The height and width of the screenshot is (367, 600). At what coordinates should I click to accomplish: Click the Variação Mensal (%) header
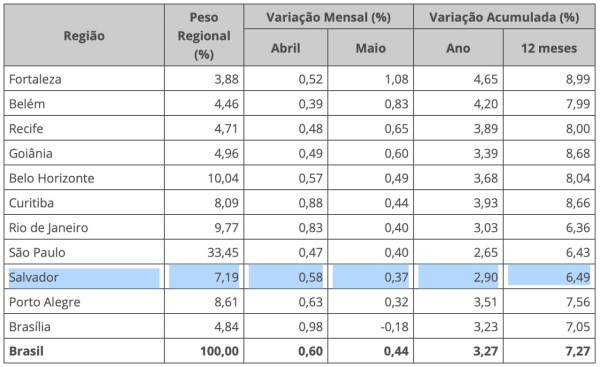coord(328,17)
